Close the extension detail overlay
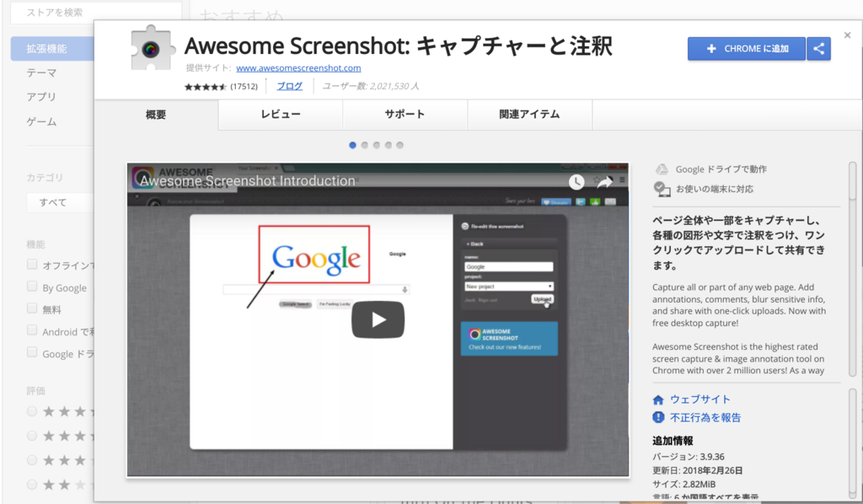The width and height of the screenshot is (863, 504). [847, 35]
